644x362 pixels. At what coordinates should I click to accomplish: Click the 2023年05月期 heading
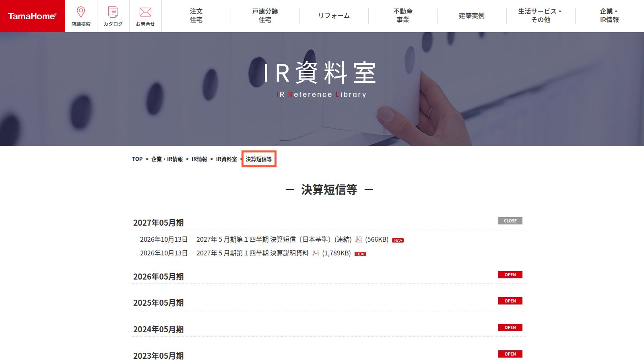point(159,356)
